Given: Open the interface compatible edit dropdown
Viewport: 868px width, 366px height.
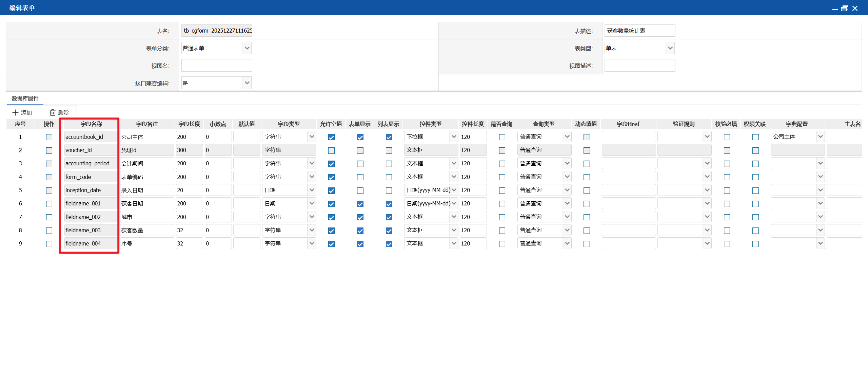Looking at the screenshot, I should [x=247, y=83].
